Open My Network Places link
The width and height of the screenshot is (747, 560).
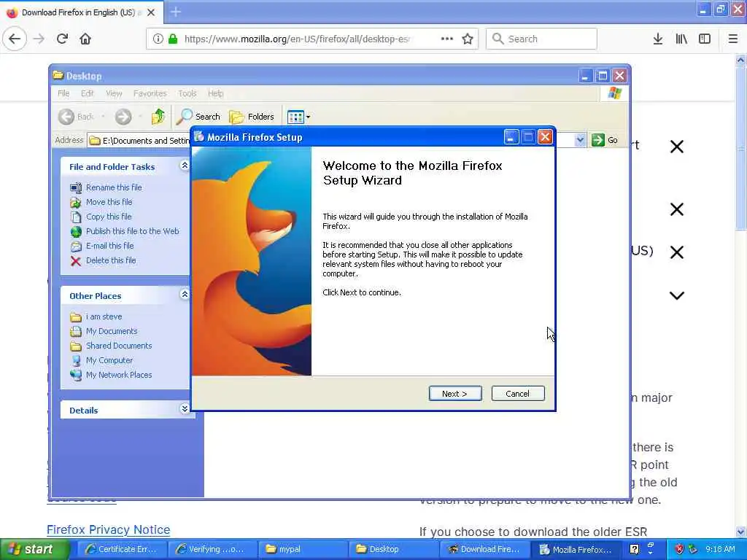119,375
